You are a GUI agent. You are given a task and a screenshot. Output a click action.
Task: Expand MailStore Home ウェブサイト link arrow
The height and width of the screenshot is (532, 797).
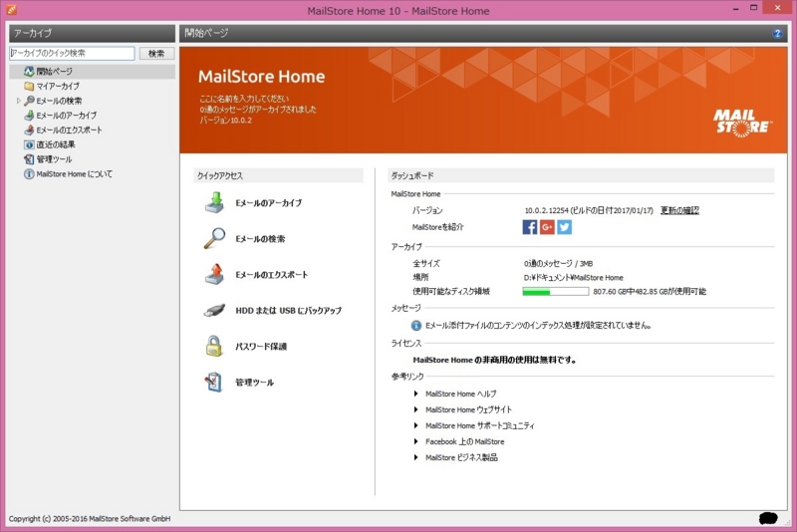pos(415,409)
